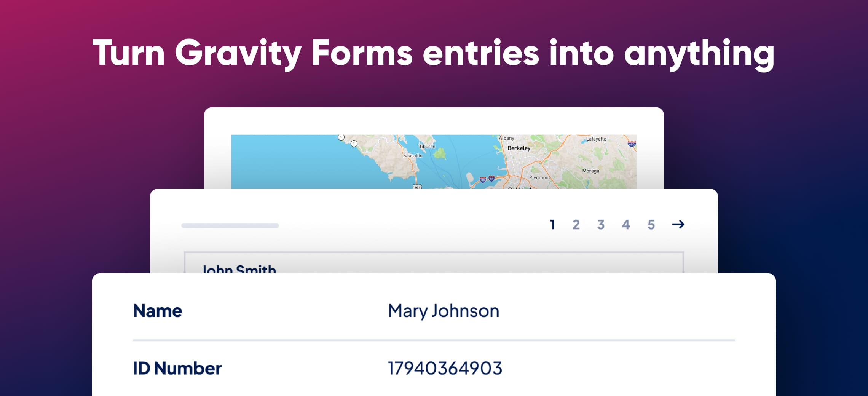This screenshot has width=868, height=396.
Task: Click the right arrow next pagination icon
Action: pyautogui.click(x=679, y=225)
